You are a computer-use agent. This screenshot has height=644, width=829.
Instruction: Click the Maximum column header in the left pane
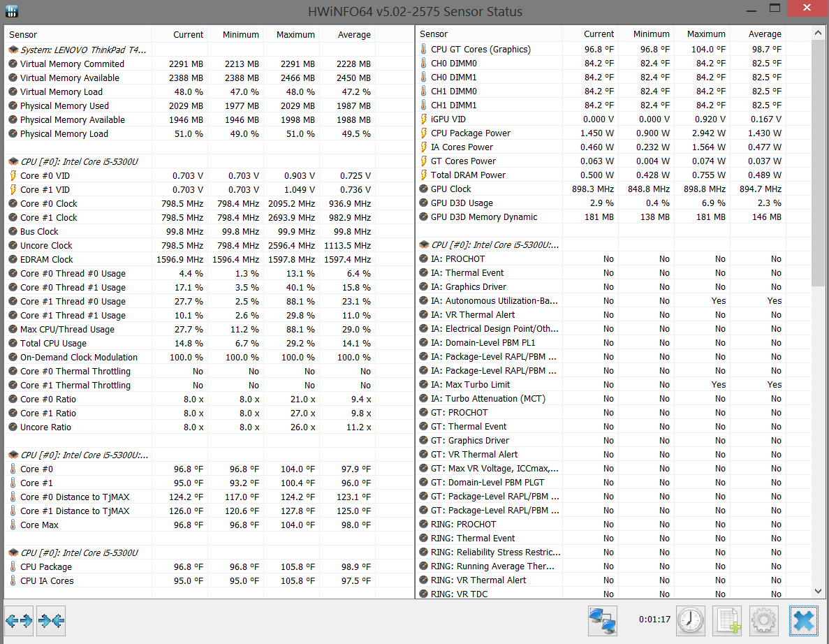tap(291, 34)
